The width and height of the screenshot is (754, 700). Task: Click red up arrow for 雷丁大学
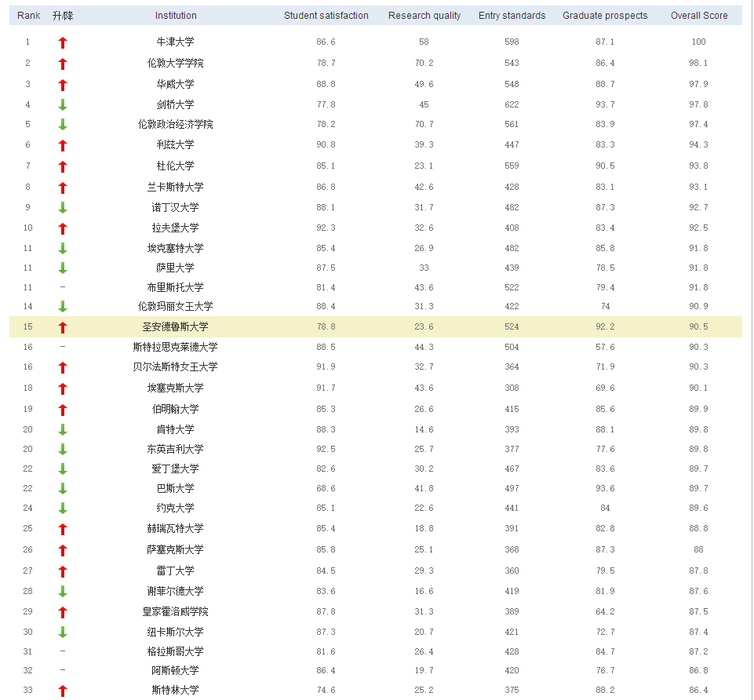(x=63, y=571)
